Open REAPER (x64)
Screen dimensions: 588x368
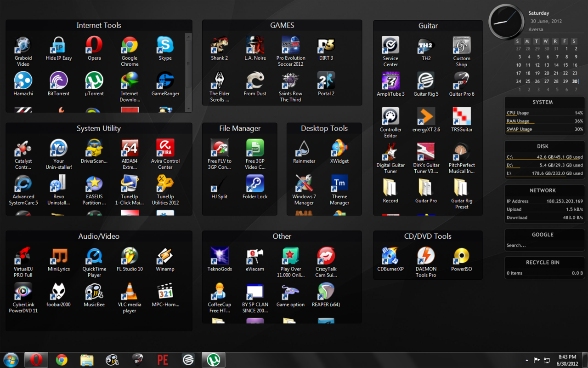tap(326, 295)
